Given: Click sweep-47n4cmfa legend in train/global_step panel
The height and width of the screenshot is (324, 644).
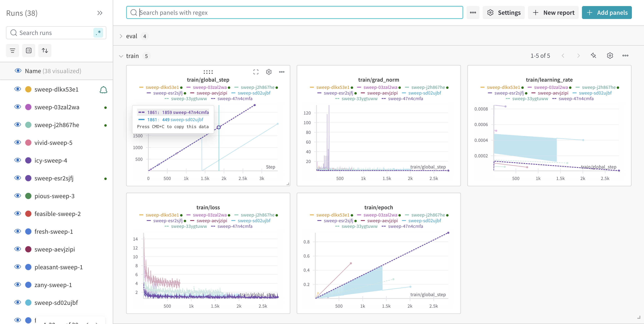Looking at the screenshot, I should 235,99.
